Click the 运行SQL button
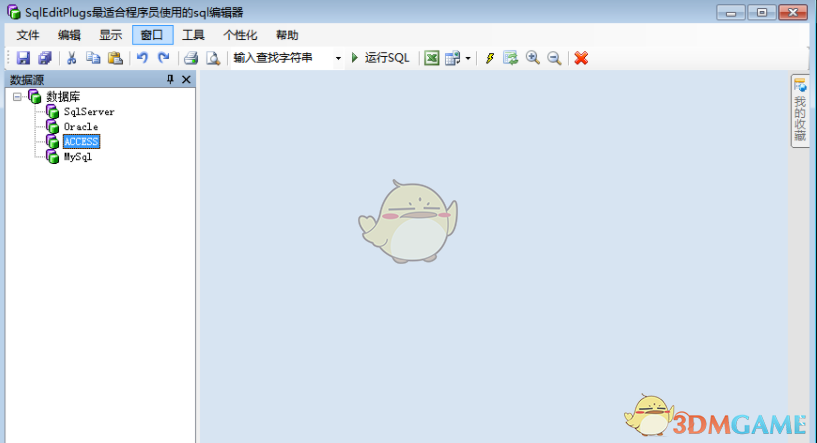817x443 pixels. point(381,58)
